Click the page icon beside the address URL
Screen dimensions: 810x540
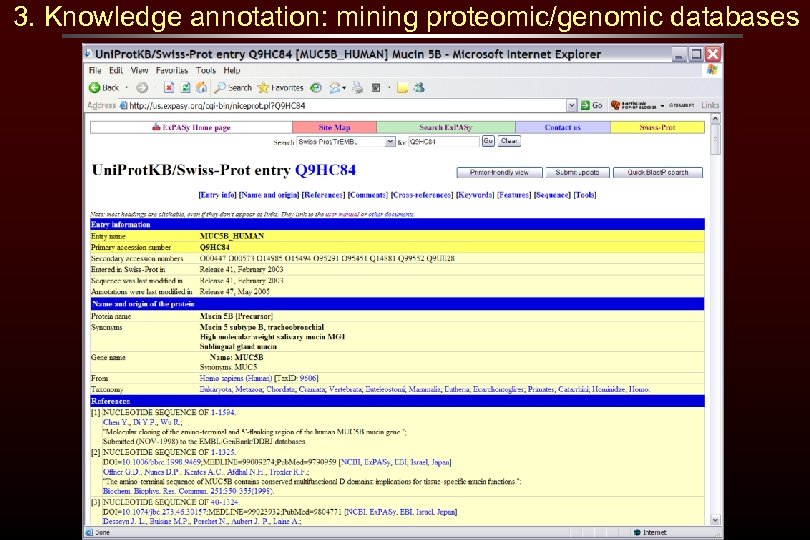pos(123,105)
